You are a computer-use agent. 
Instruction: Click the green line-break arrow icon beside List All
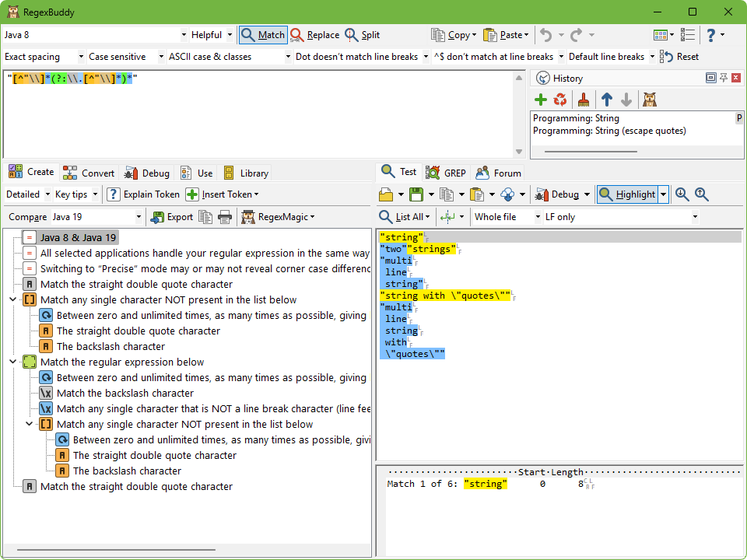click(447, 217)
